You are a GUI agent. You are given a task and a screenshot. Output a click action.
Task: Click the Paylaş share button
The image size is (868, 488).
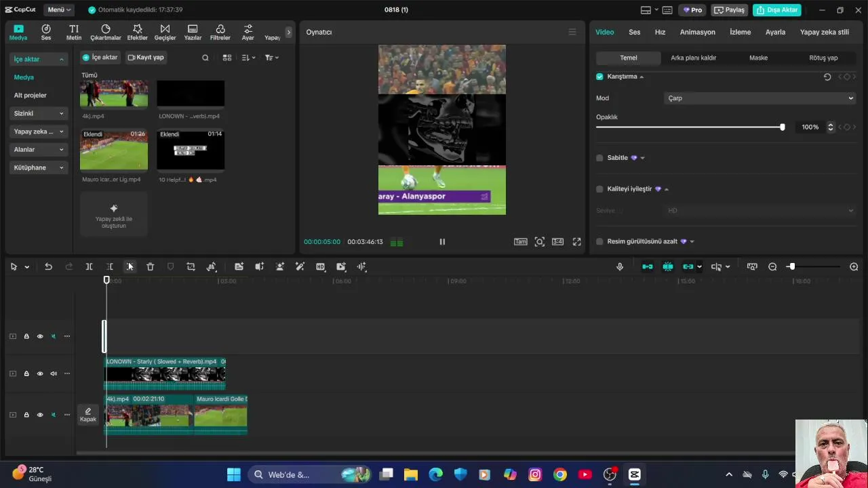729,10
